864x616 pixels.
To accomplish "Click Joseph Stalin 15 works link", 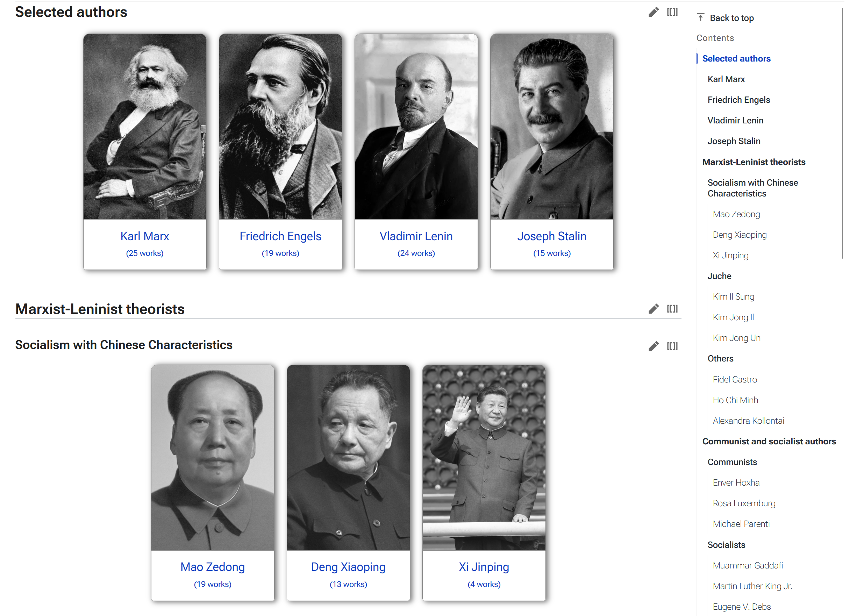I will click(x=552, y=253).
